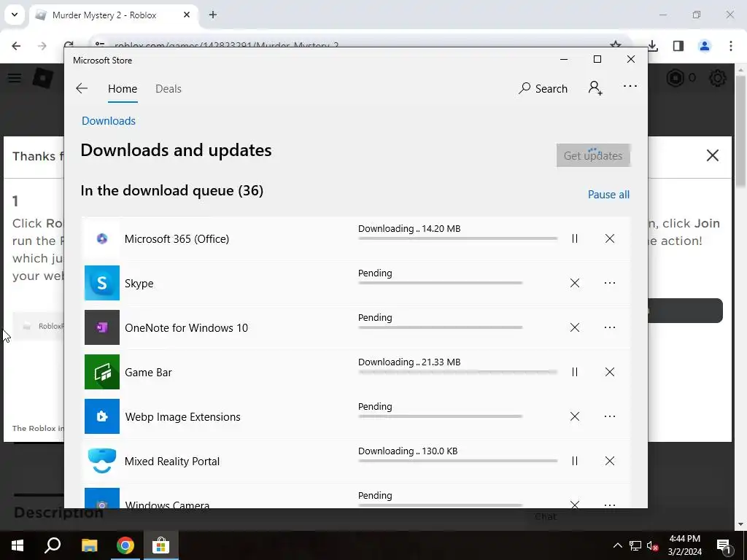Click the Game Bar app icon
Viewport: 747px width, 560px height.
[x=102, y=372]
